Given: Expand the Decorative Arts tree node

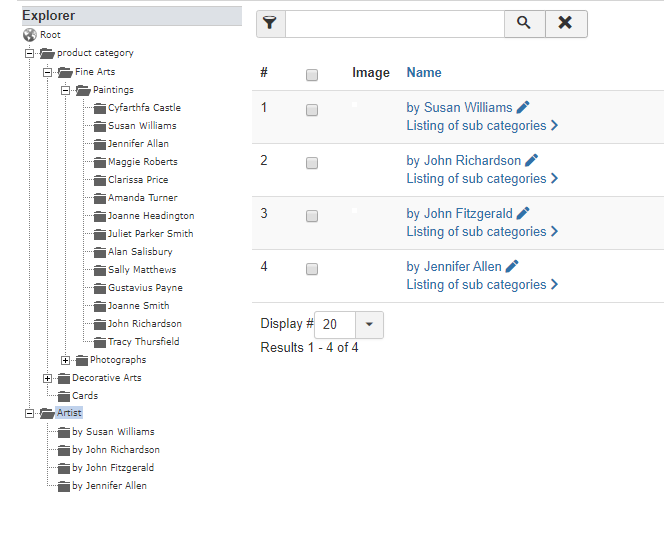Looking at the screenshot, I should 48,378.
